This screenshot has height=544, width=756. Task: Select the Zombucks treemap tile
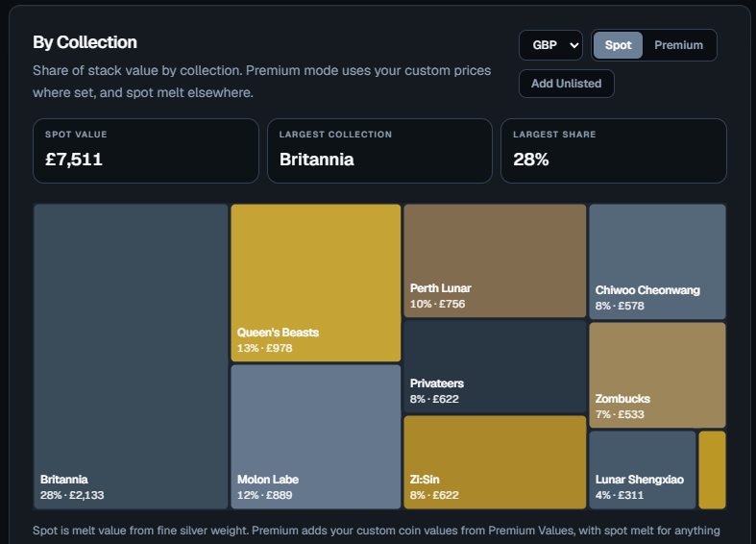657,375
